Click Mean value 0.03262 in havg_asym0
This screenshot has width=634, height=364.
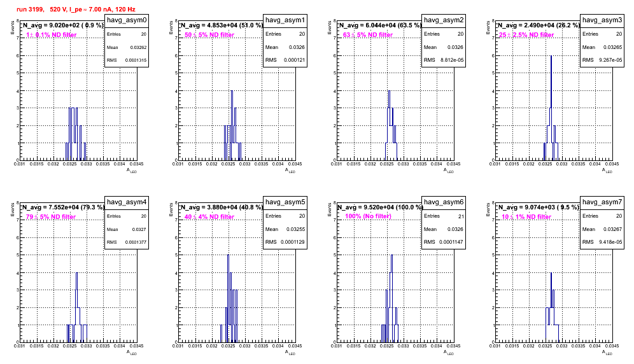pos(138,47)
